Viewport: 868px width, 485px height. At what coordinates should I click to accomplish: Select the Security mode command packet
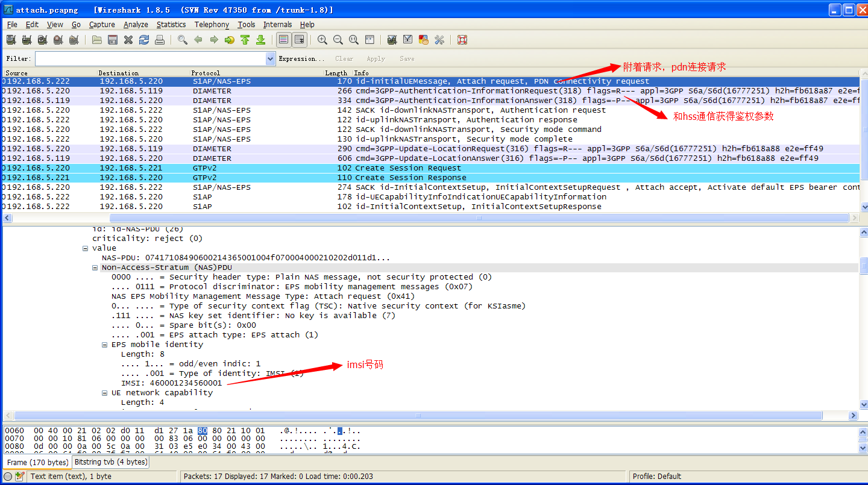pos(430,130)
